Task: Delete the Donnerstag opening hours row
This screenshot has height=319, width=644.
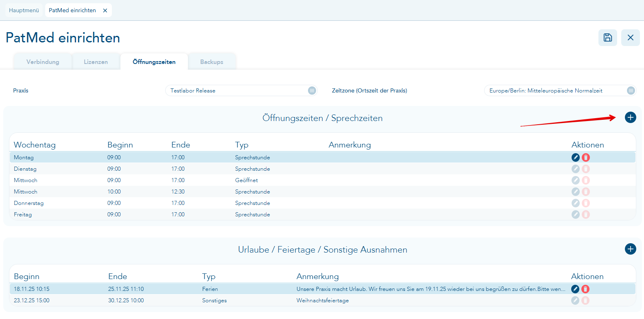Action: click(586, 203)
